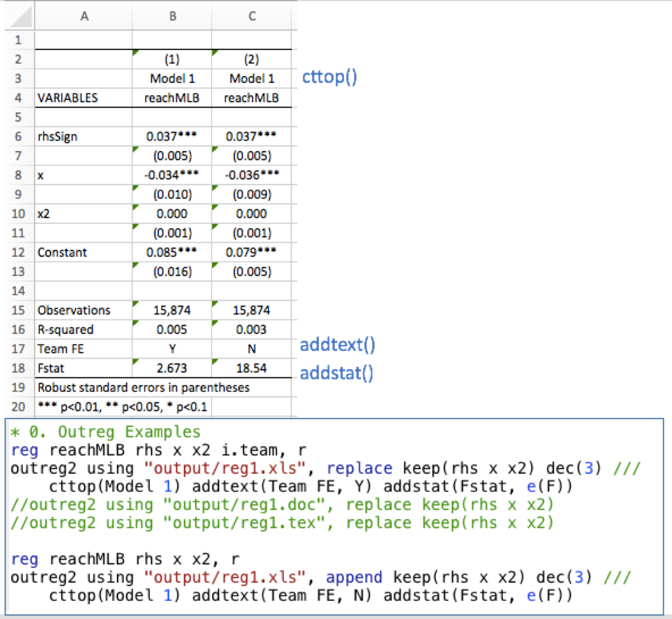
Task: Select the (0.009) standard error cell
Action: pos(252,195)
